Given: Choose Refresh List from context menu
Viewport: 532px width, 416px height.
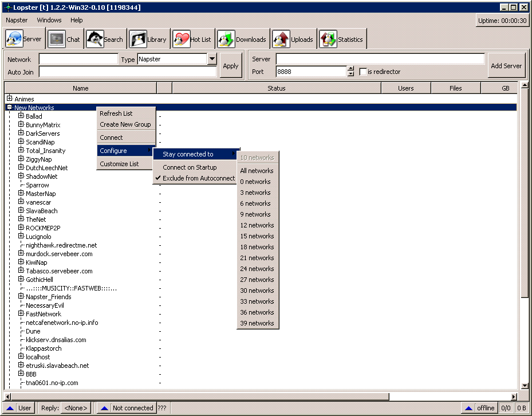Looking at the screenshot, I should coord(126,113).
